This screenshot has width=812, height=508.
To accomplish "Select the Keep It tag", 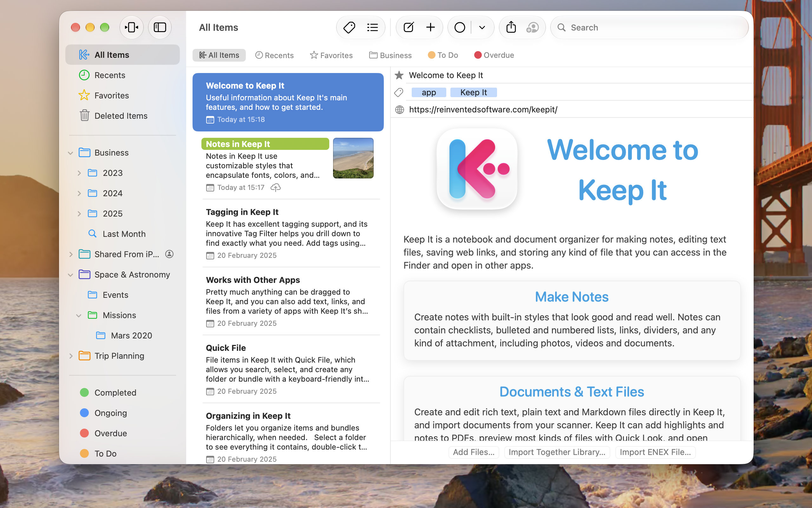I will pyautogui.click(x=474, y=92).
